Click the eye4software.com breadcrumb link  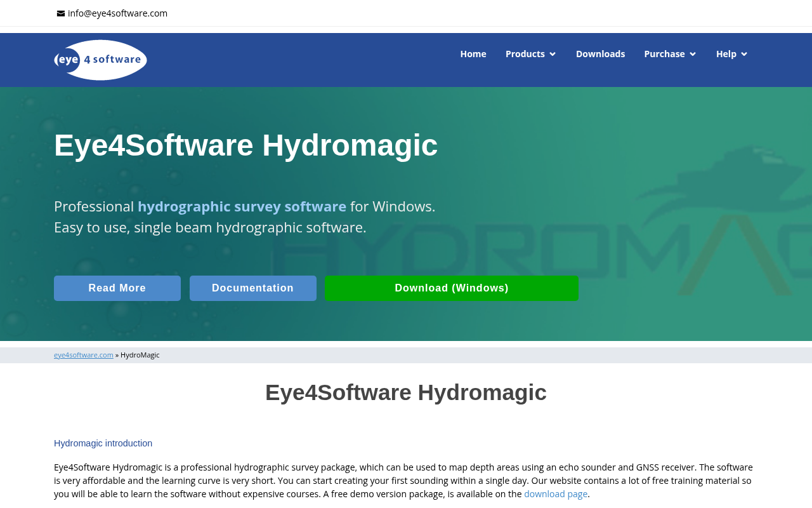[x=84, y=355]
